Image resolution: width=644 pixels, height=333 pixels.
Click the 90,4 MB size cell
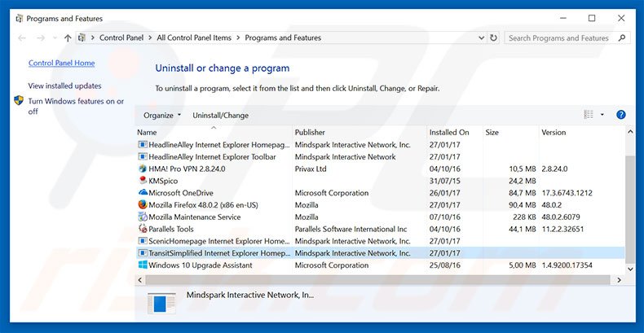522,204
